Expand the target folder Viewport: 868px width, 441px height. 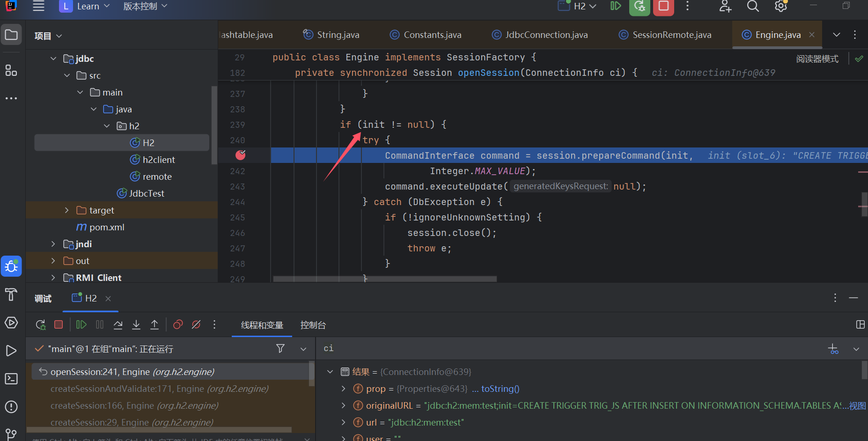(x=66, y=210)
